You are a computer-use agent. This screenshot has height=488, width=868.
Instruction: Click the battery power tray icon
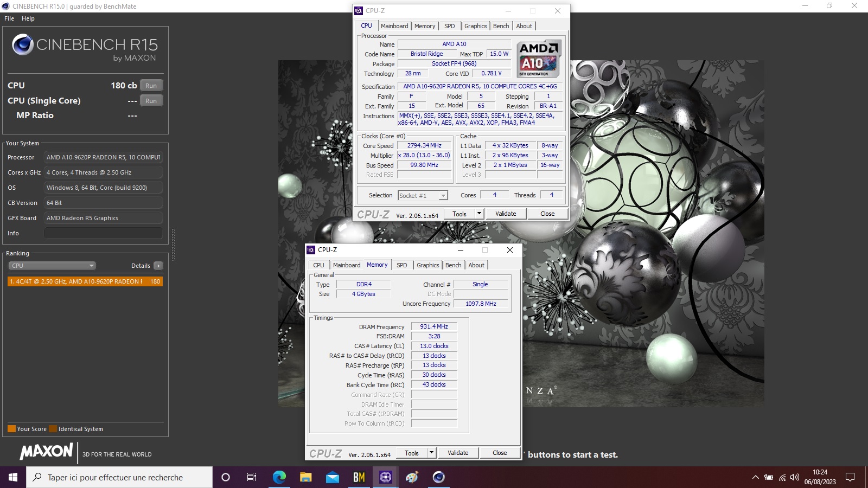click(x=769, y=477)
